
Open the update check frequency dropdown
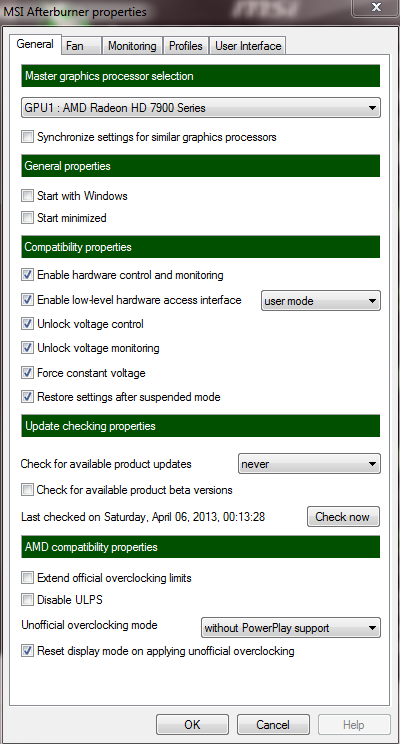[309, 464]
